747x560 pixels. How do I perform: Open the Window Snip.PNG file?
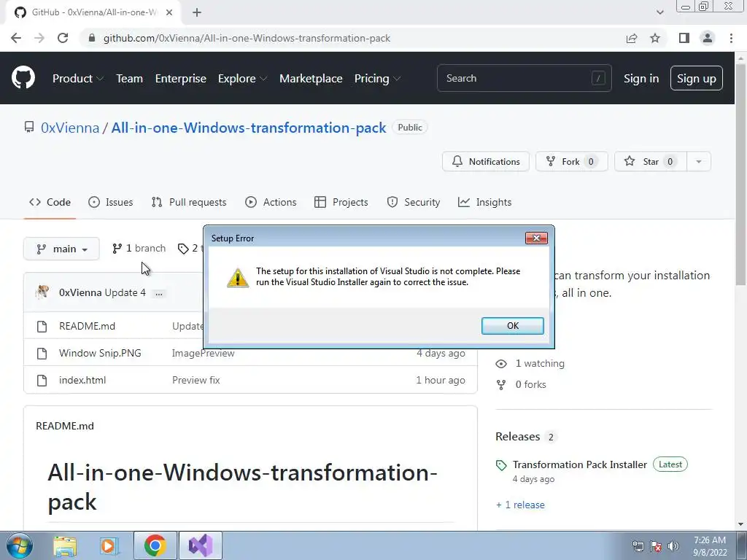click(100, 354)
